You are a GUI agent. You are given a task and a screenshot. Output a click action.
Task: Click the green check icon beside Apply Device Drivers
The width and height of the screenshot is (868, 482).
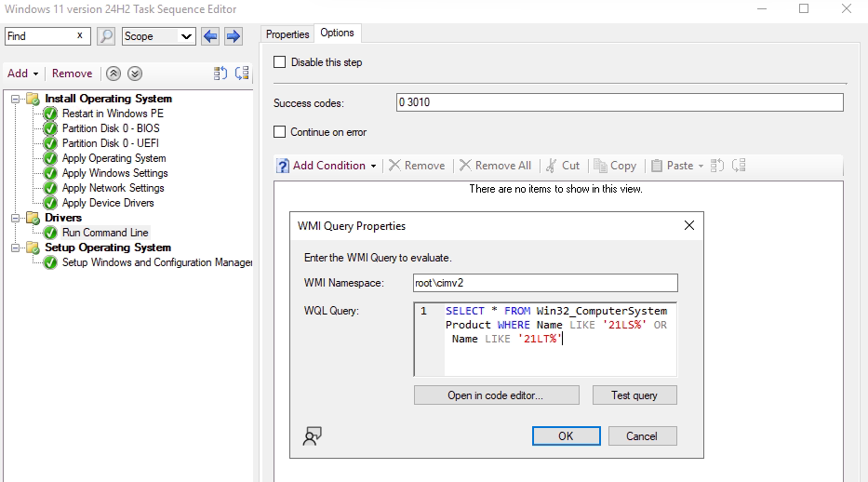[50, 203]
